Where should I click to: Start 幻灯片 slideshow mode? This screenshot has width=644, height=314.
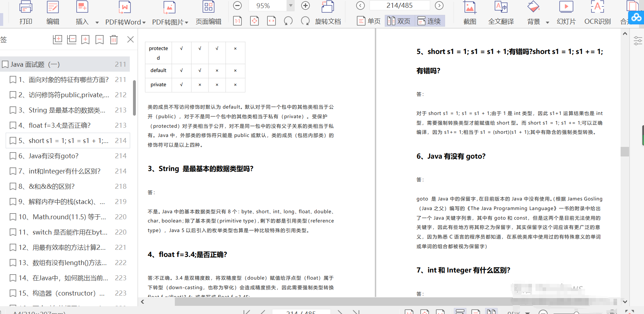(566, 13)
